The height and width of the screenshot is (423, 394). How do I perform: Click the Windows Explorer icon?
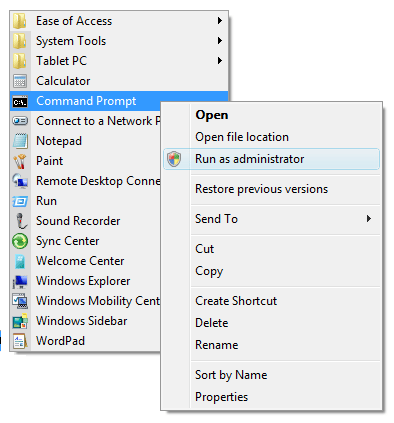(20, 281)
